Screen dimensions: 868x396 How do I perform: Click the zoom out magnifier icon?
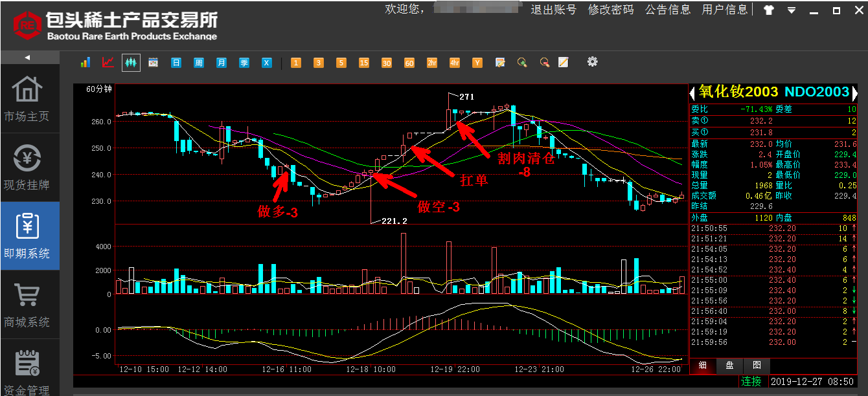pyautogui.click(x=545, y=62)
